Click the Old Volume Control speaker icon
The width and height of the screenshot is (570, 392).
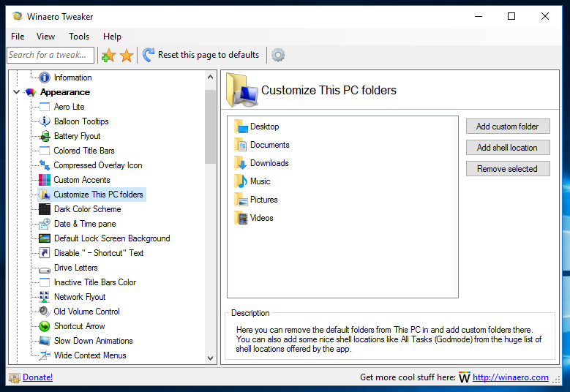(45, 312)
